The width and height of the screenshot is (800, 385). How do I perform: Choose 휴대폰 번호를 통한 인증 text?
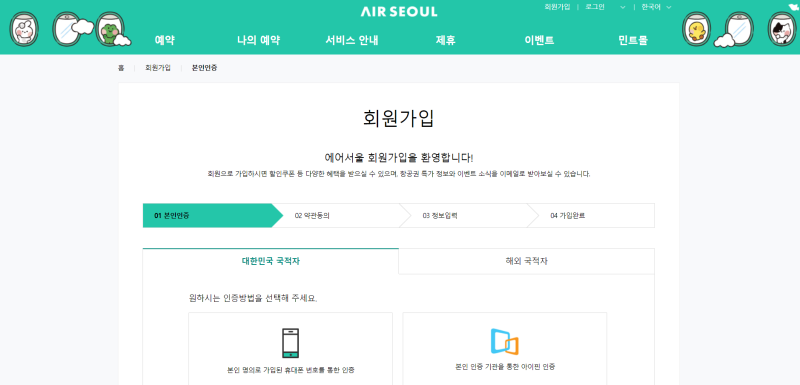(290, 370)
